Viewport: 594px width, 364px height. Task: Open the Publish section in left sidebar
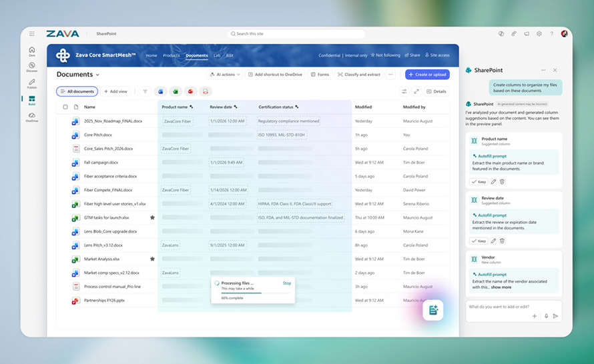point(31,83)
